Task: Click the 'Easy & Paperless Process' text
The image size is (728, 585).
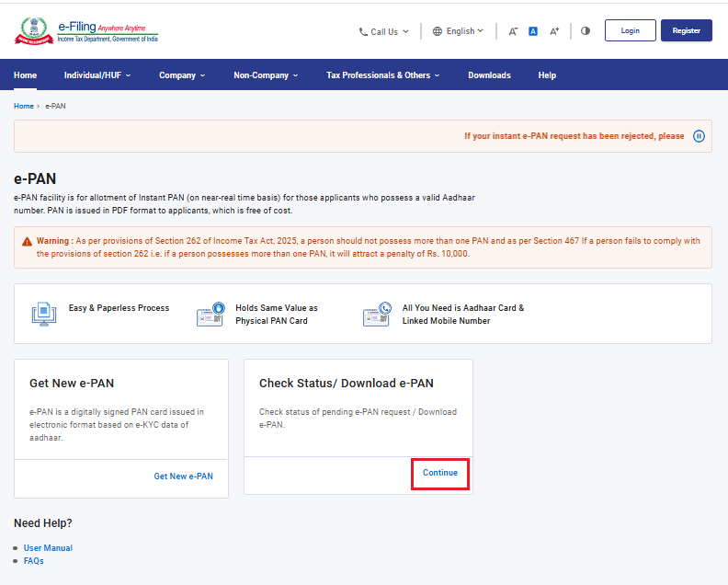Action: (119, 308)
